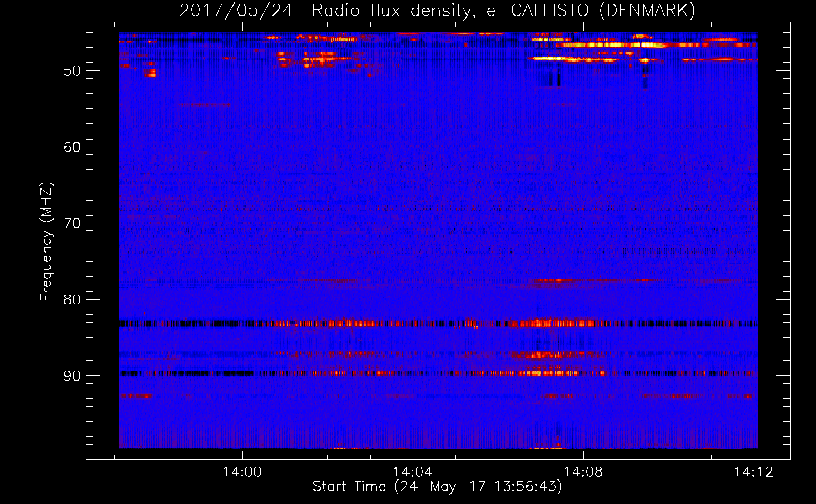Click the 14:08 time tick label
Image resolution: width=816 pixels, height=504 pixels.
(x=584, y=472)
